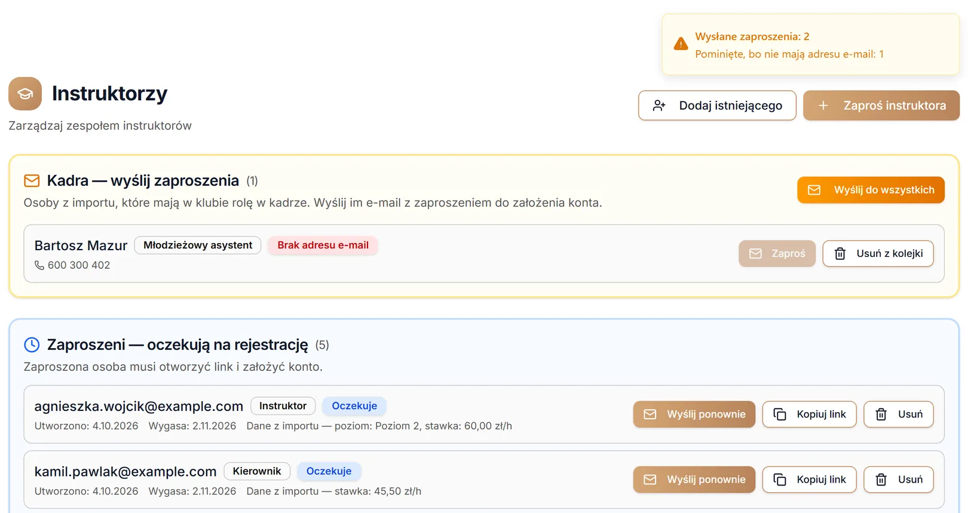Open Dodaj istniejącego dialog
This screenshot has width=980, height=513.
pyautogui.click(x=717, y=106)
